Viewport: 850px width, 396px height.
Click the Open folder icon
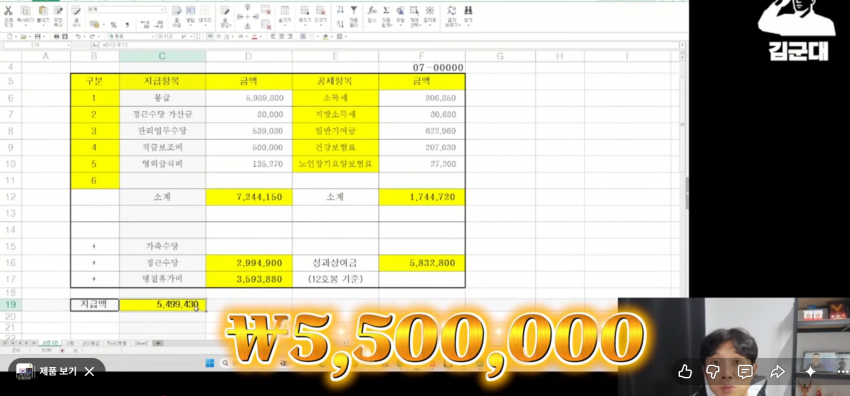(23, 36)
